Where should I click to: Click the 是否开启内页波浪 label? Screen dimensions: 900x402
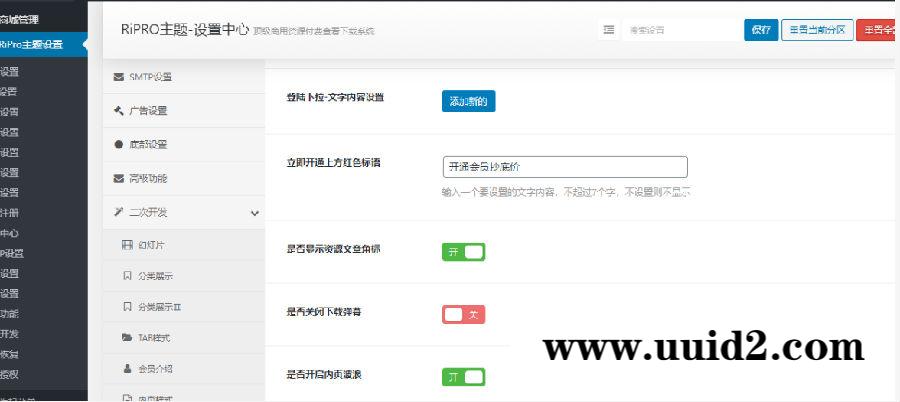point(324,375)
